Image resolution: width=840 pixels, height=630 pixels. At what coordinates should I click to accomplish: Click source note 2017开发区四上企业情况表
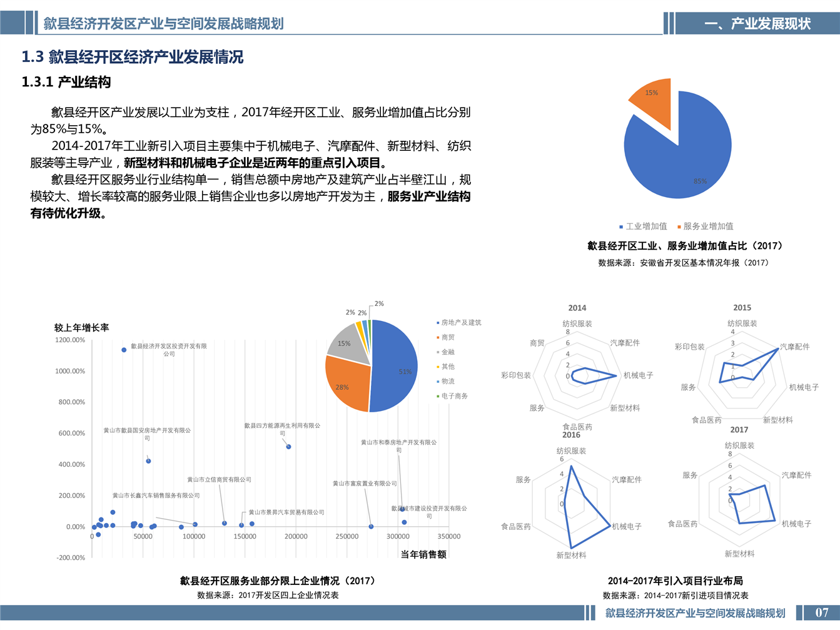288,596
